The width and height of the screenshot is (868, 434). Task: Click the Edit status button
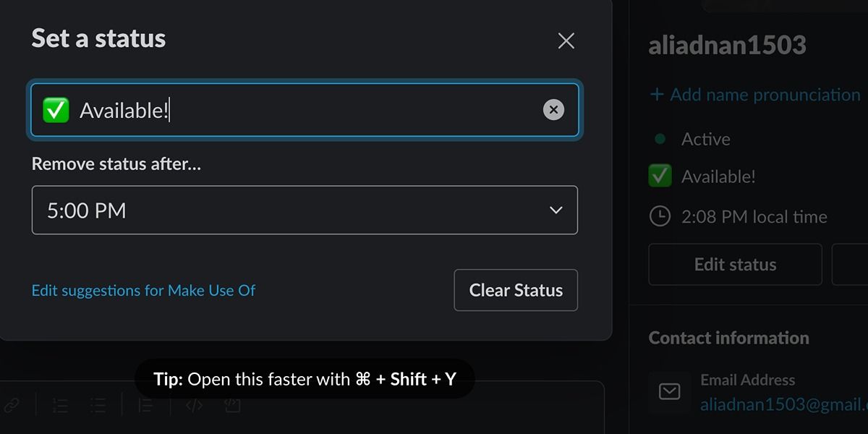point(734,264)
